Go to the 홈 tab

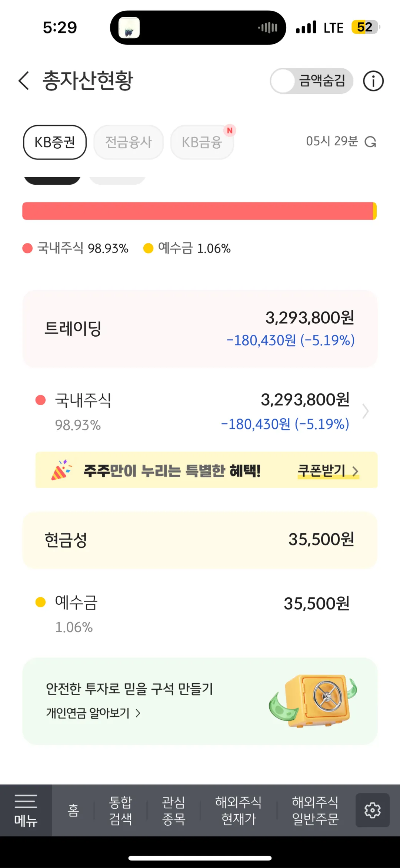point(73,810)
